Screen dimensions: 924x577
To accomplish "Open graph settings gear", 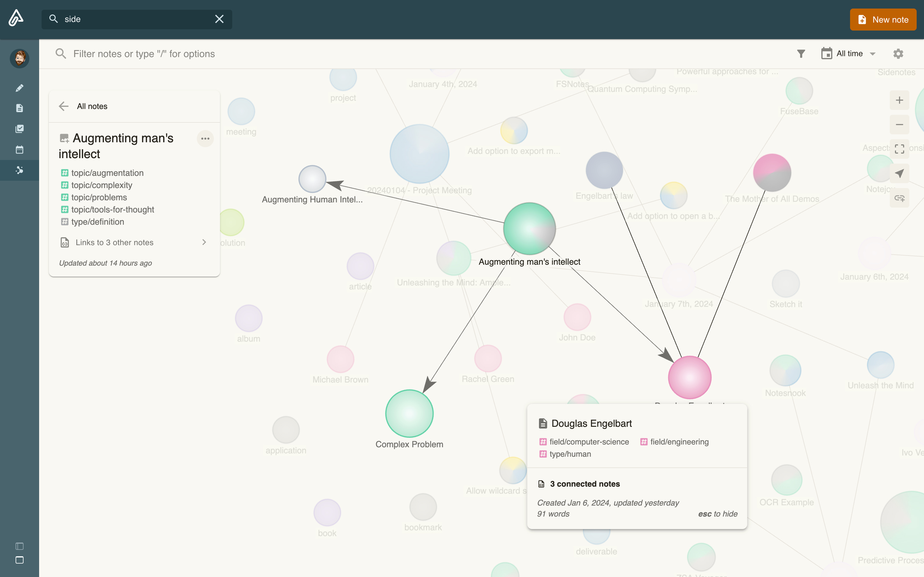I will (898, 54).
